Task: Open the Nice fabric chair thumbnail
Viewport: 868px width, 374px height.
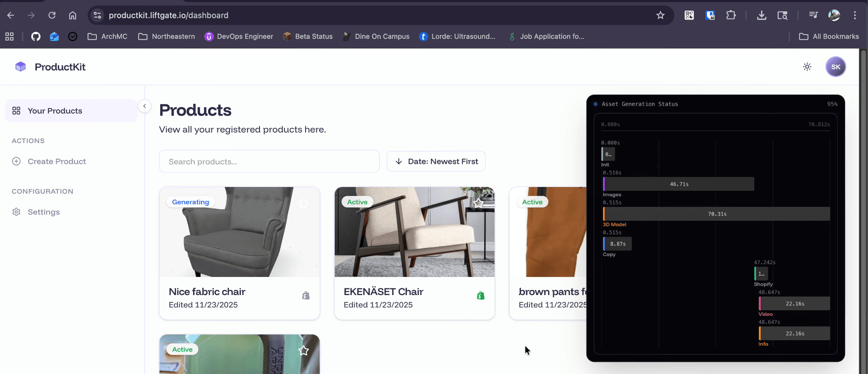Action: 240,232
